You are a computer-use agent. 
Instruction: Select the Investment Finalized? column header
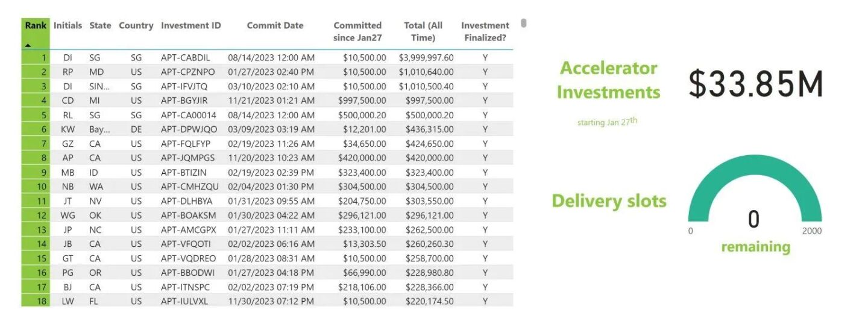pyautogui.click(x=485, y=31)
